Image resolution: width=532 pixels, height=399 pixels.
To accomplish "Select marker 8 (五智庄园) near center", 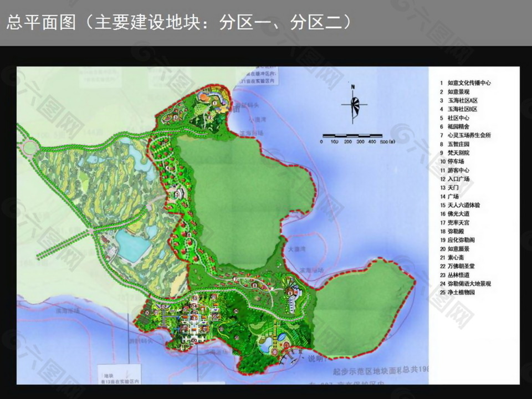I will (254, 285).
